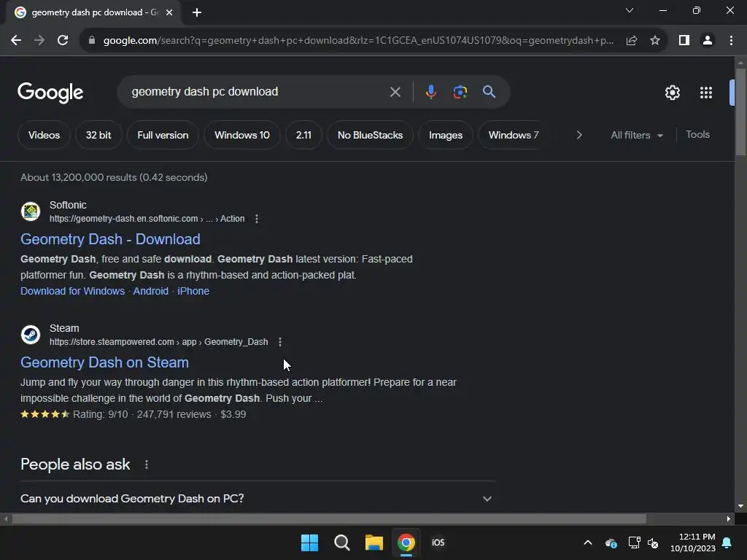Open a new browser tab
Viewport: 747px width, 560px height.
(197, 12)
